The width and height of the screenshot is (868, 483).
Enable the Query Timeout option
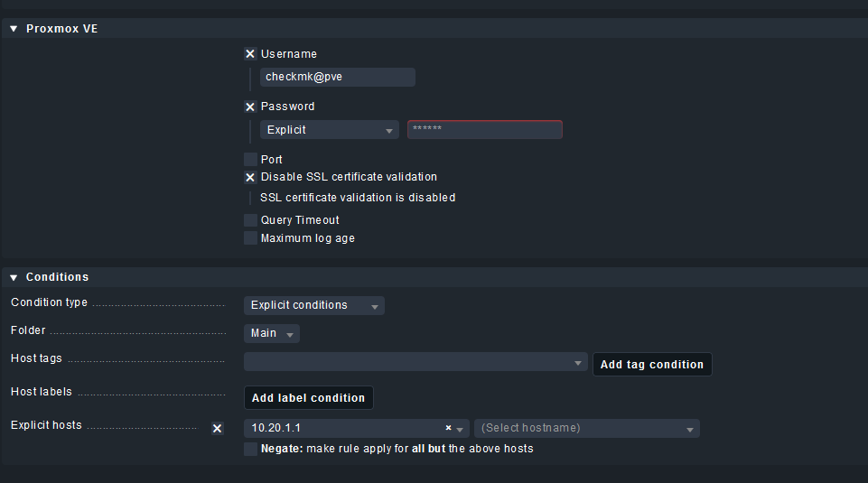click(250, 220)
